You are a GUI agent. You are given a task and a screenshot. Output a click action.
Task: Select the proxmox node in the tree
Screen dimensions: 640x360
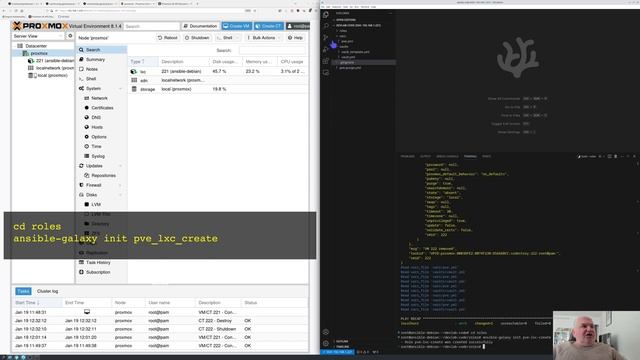pyautogui.click(x=39, y=53)
